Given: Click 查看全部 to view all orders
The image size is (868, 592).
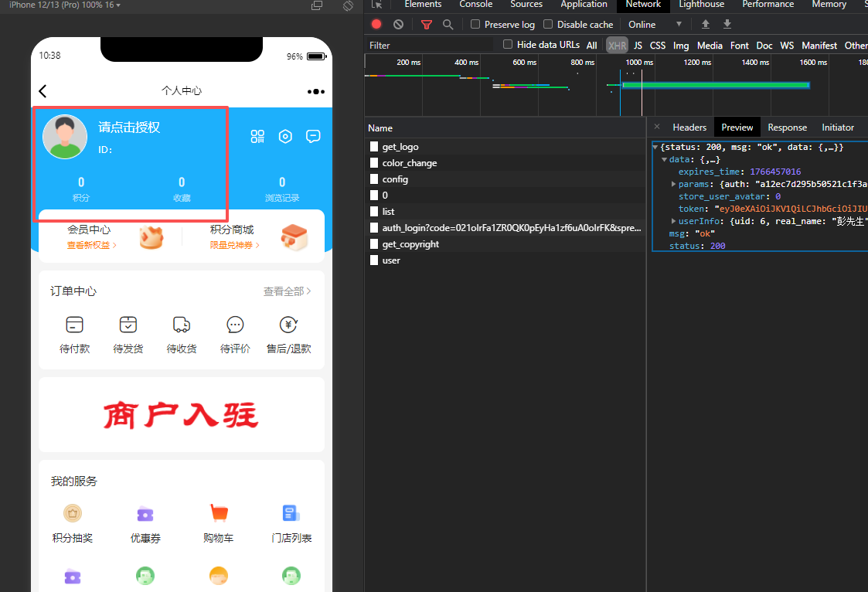Looking at the screenshot, I should coord(287,291).
